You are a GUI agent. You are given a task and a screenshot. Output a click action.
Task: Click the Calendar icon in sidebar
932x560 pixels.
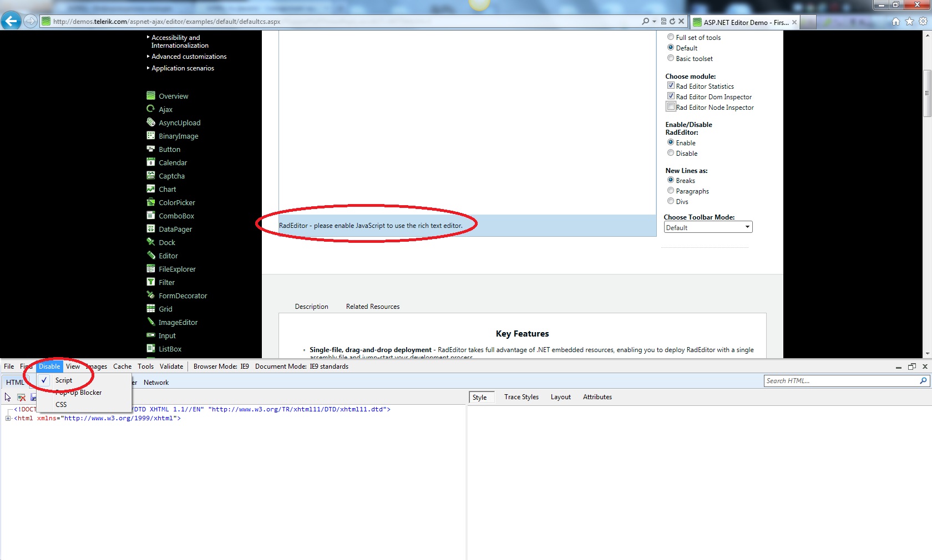point(151,162)
